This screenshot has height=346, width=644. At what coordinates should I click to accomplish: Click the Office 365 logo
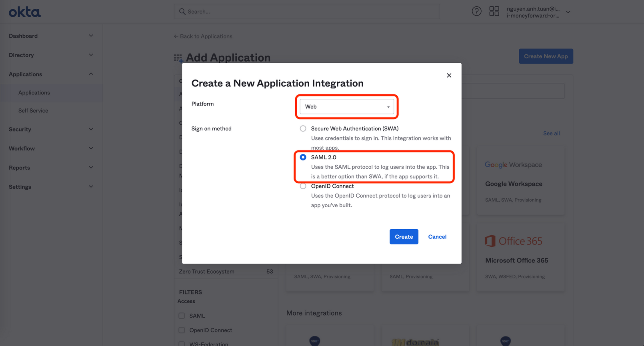[514, 241]
